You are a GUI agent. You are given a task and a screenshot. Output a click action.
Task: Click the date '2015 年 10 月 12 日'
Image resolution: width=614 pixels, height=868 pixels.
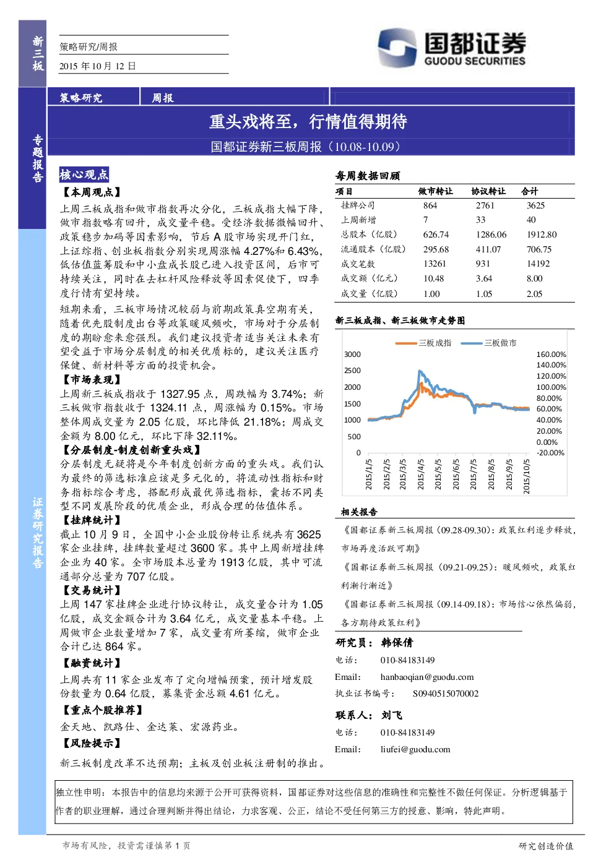click(98, 66)
